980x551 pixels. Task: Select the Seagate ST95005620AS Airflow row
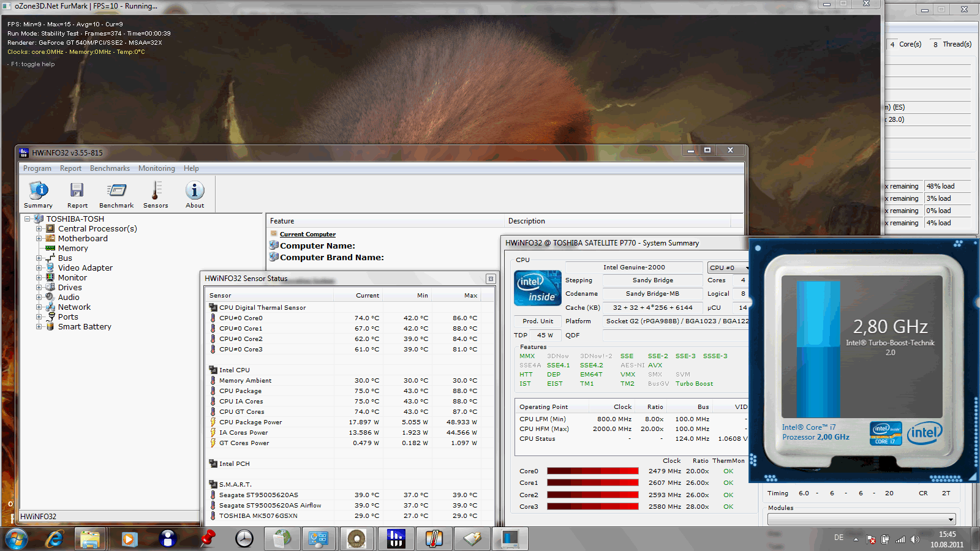349,505
